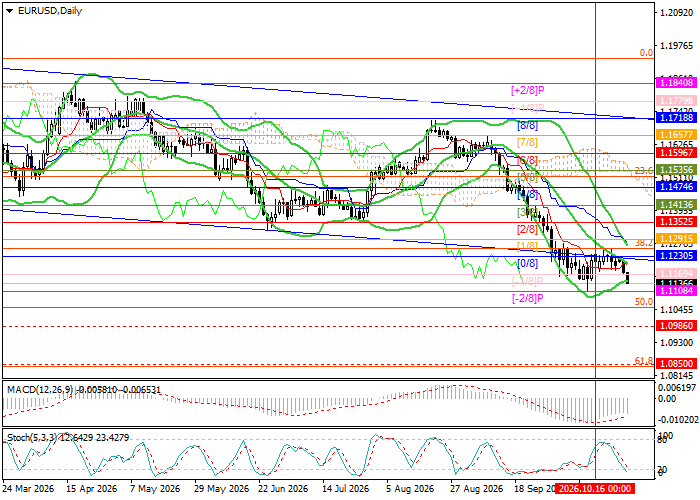
Task: Click the Fibonacci 23.6 level label
Action: coord(644,171)
